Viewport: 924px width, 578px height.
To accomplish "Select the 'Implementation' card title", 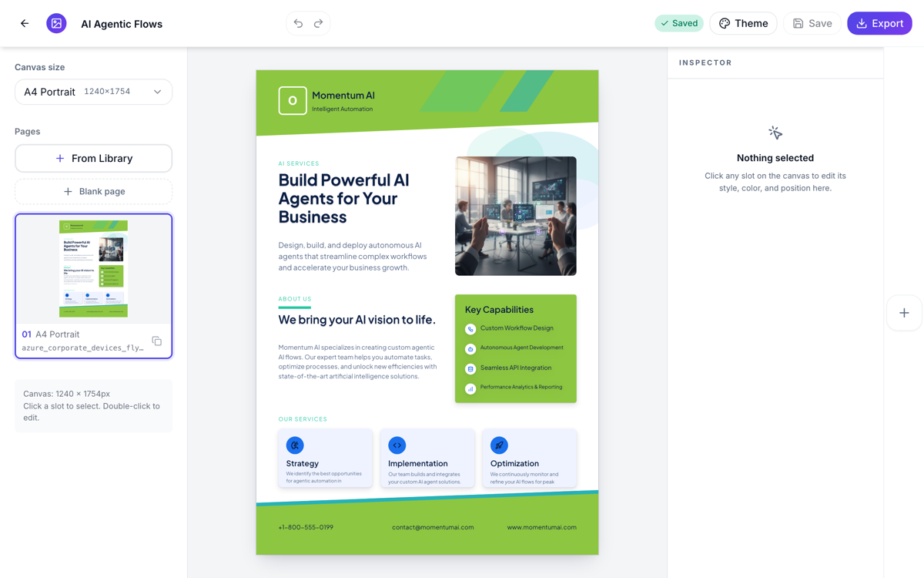I will [x=418, y=463].
